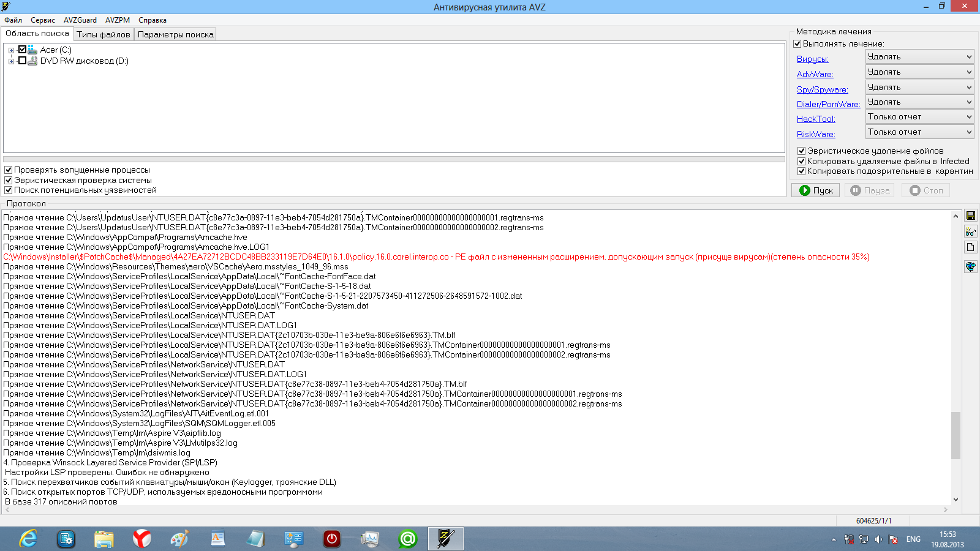Open File Explorer from the taskbar
This screenshot has height=551, width=980.
[x=104, y=539]
